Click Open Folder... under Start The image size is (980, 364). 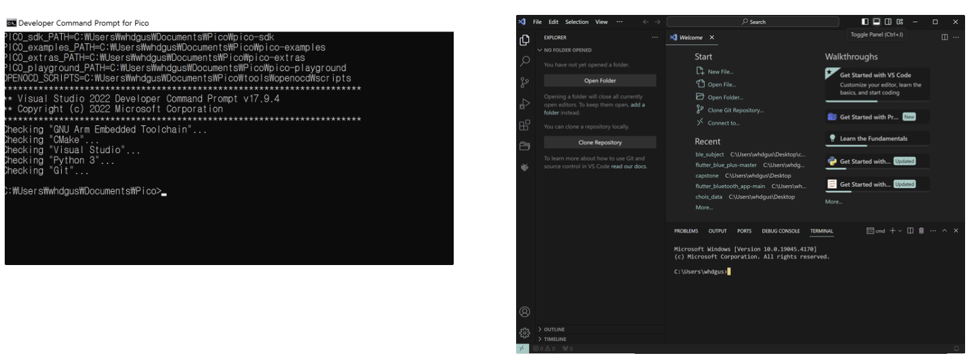725,97
